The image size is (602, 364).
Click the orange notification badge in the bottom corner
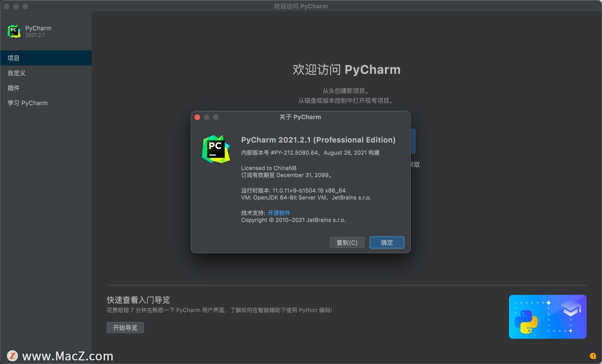(593, 356)
